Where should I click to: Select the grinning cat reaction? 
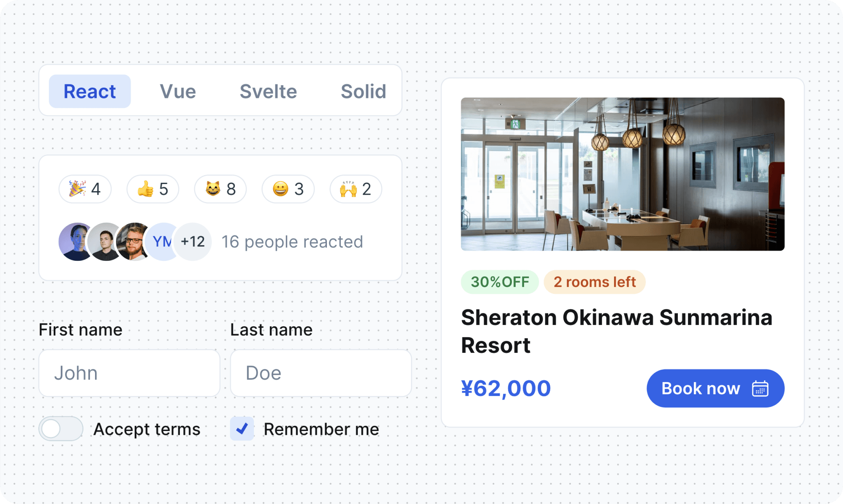pyautogui.click(x=220, y=189)
